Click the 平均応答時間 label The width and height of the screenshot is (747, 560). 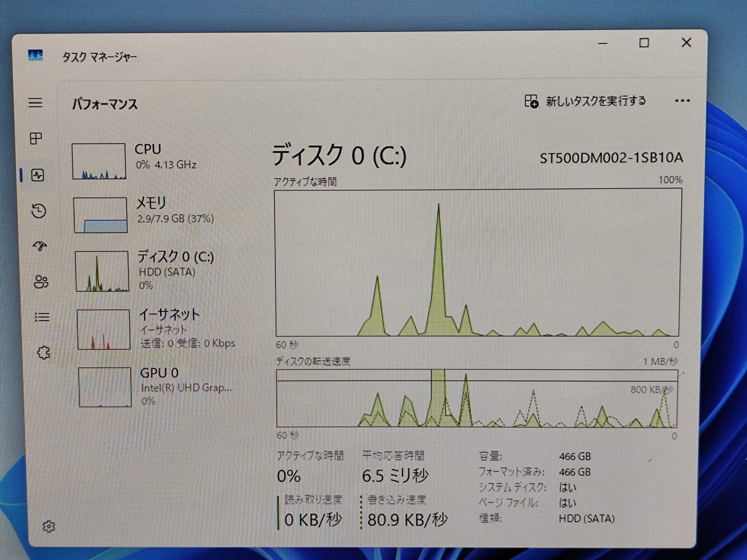[x=393, y=456]
